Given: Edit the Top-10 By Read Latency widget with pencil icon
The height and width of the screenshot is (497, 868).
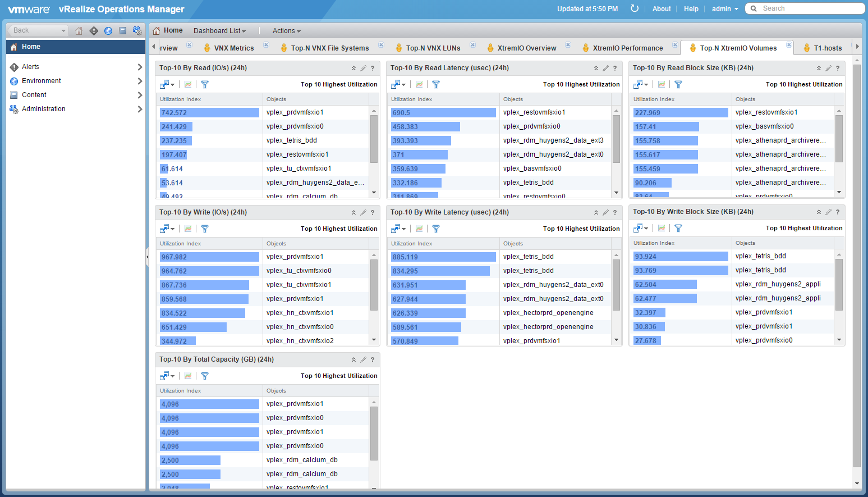Looking at the screenshot, I should (605, 68).
